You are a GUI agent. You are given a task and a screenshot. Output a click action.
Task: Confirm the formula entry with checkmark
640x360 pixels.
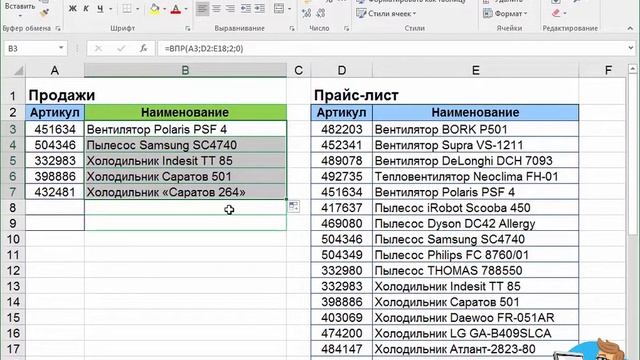tap(121, 48)
